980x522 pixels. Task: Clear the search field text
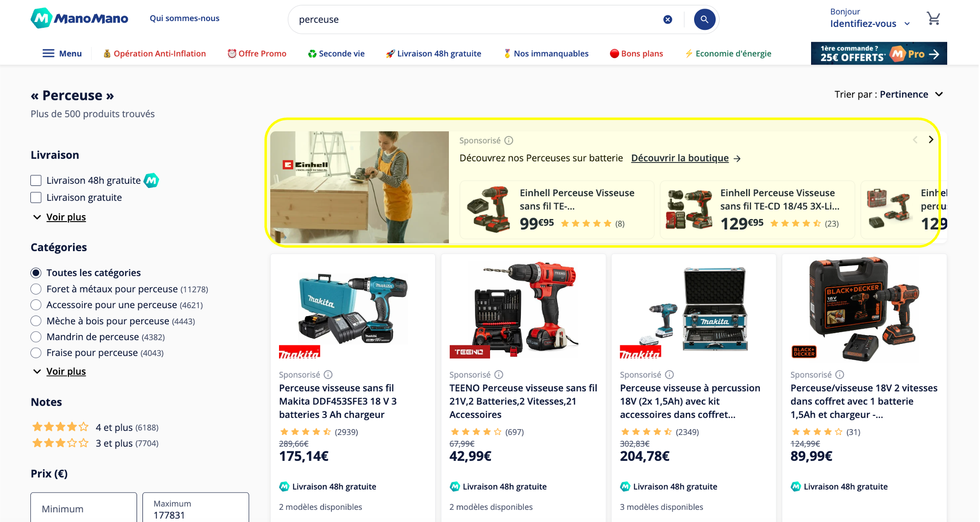[x=668, y=20]
